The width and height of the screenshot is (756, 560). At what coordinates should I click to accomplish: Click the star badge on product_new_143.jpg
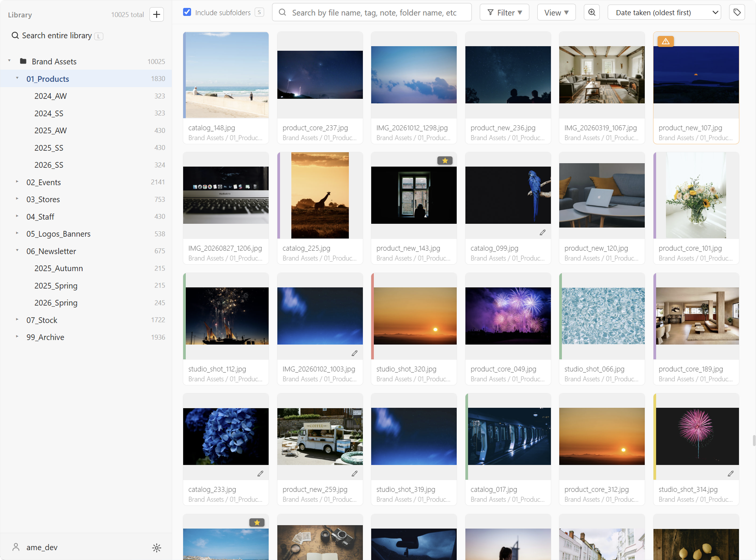(x=445, y=161)
